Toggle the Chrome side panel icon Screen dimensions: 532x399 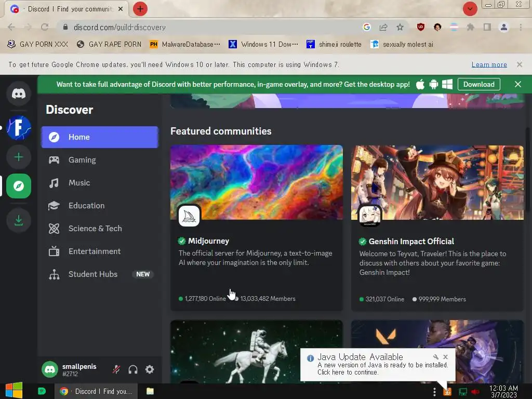click(x=487, y=27)
